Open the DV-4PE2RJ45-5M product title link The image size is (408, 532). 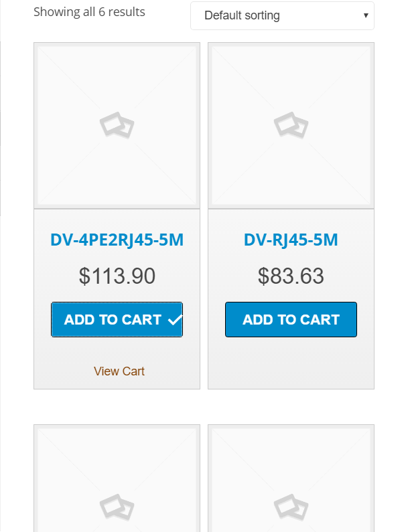pyautogui.click(x=117, y=240)
